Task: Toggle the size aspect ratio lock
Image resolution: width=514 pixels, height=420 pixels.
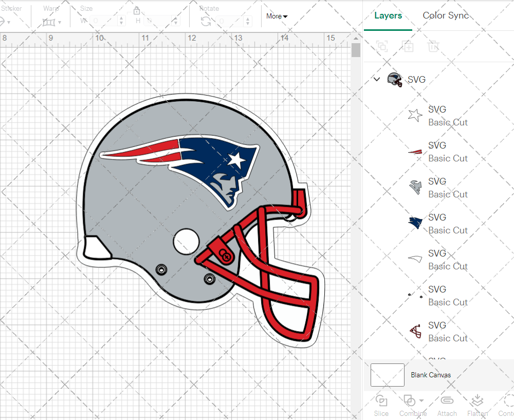Action: [x=137, y=11]
